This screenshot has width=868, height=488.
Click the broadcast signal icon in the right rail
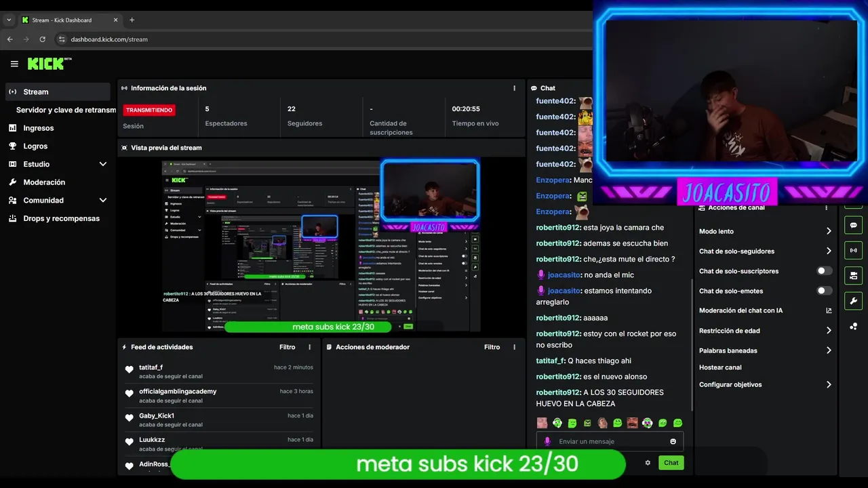pos(853,250)
